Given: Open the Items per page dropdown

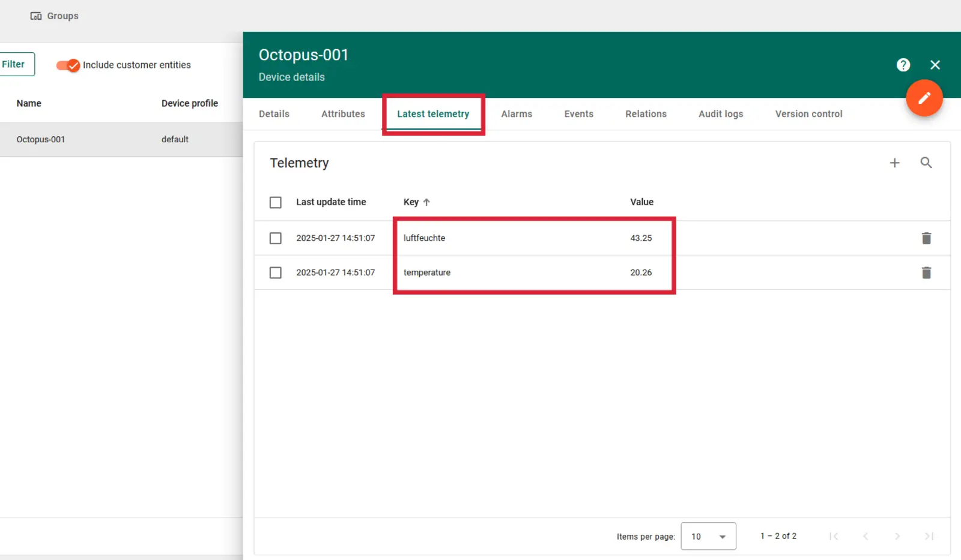Looking at the screenshot, I should (x=708, y=536).
